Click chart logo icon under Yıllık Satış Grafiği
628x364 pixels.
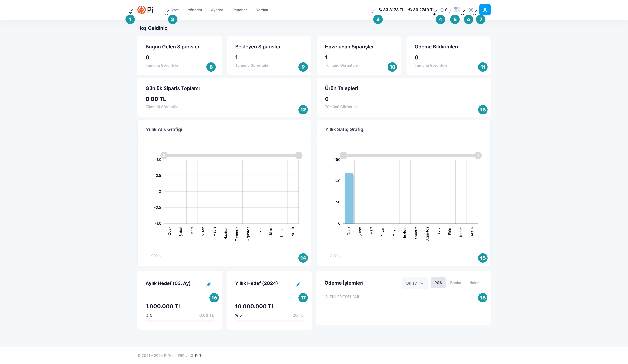point(334,256)
